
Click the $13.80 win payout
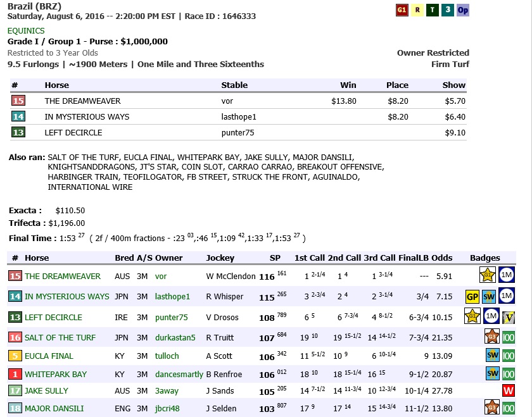[344, 101]
